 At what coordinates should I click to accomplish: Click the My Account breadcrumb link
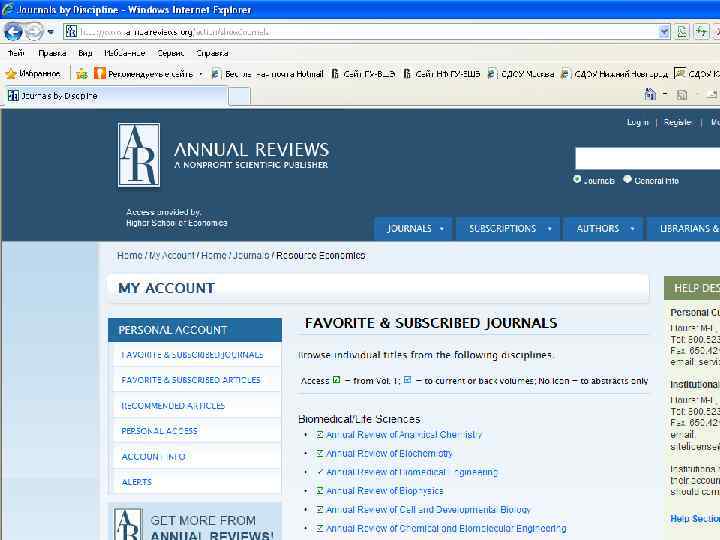pos(172,255)
